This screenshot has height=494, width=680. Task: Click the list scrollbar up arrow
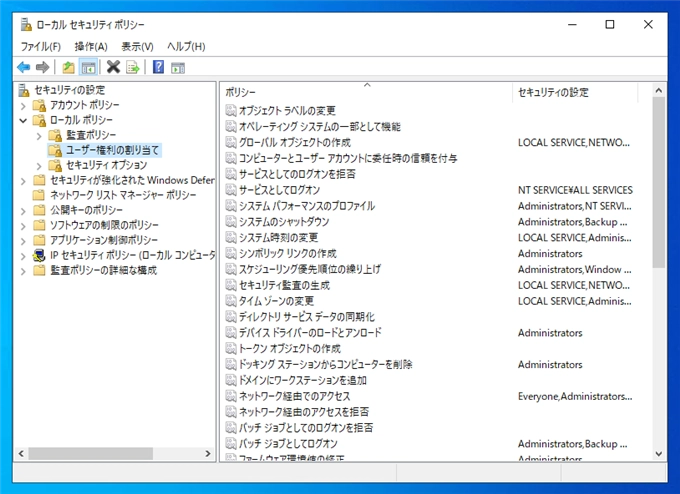click(659, 91)
